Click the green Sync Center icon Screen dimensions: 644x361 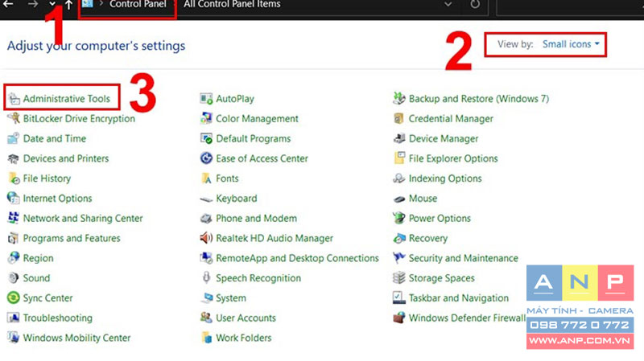pyautogui.click(x=13, y=297)
